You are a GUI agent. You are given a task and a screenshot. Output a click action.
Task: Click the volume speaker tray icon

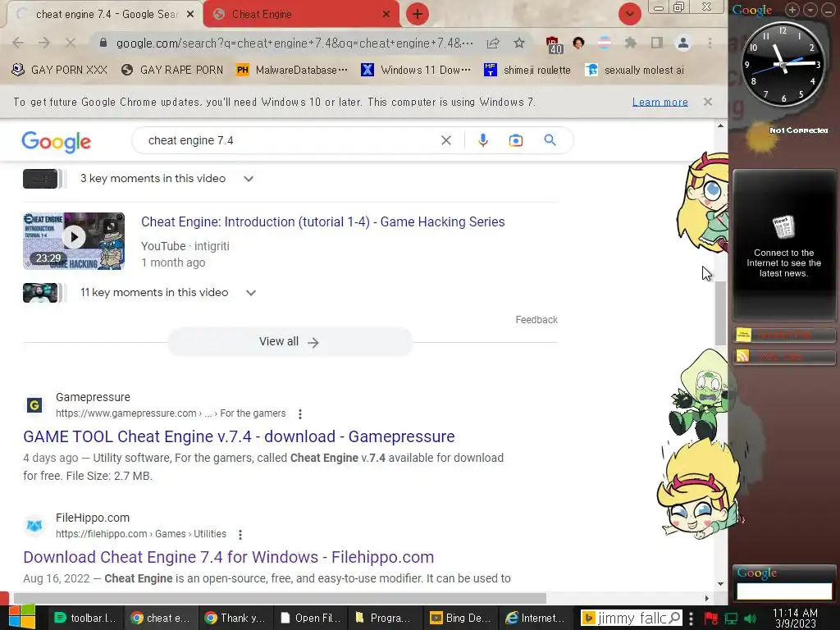(751, 619)
